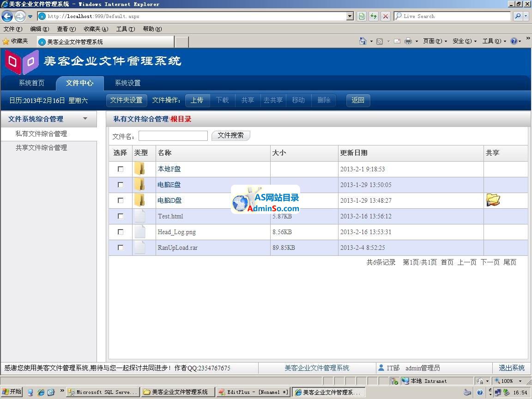Click the refresh page icon
This screenshot has width=532, height=399.
374,16
